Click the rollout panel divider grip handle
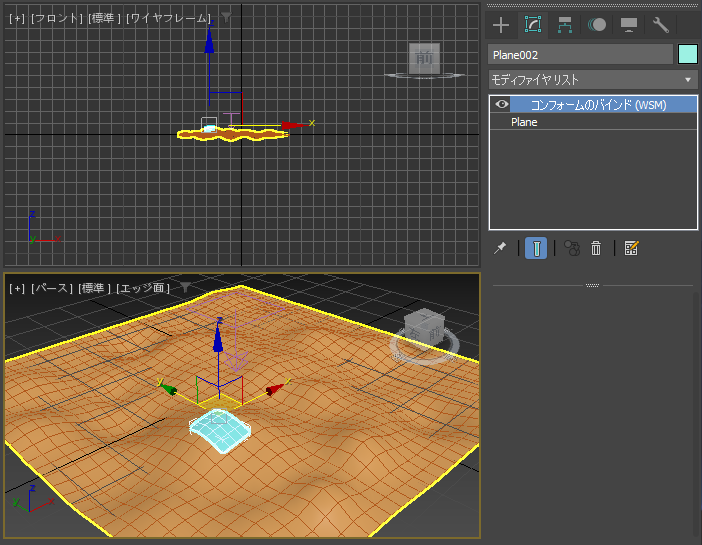Image resolution: width=702 pixels, height=545 pixels. (592, 285)
